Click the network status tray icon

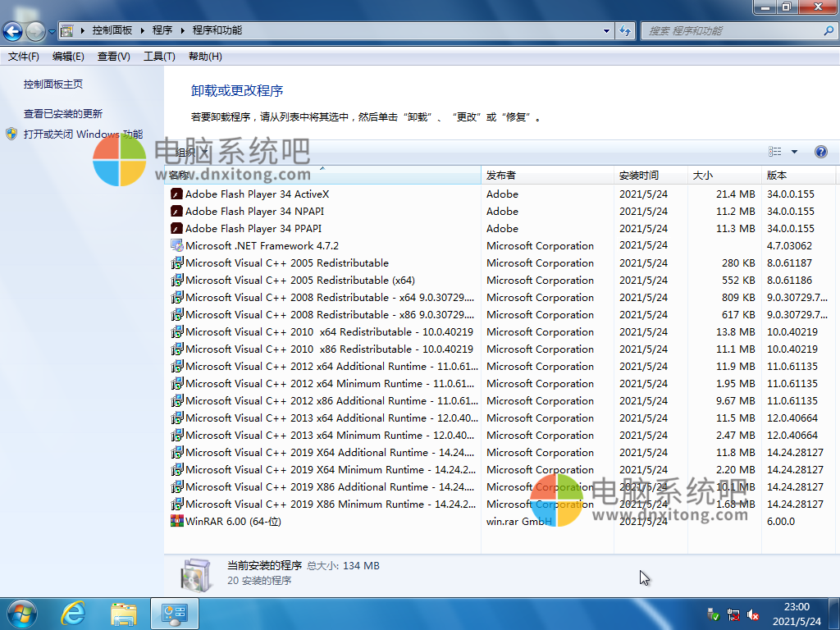point(733,614)
